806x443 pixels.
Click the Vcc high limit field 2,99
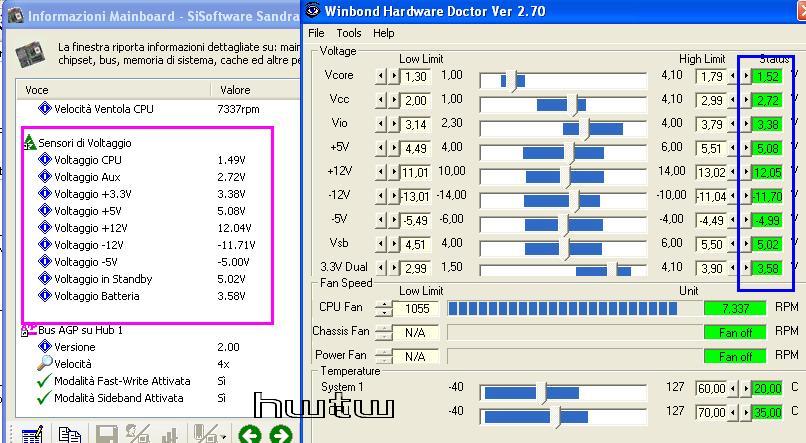tap(711, 101)
